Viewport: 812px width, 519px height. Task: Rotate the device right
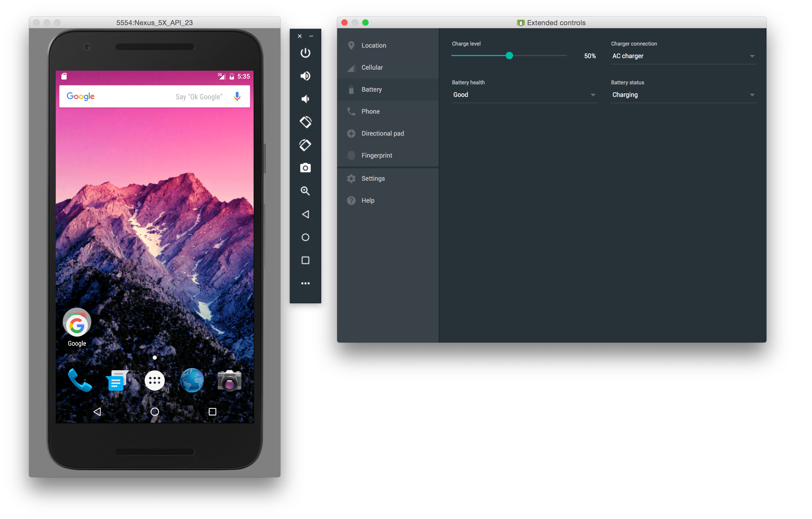click(x=305, y=145)
